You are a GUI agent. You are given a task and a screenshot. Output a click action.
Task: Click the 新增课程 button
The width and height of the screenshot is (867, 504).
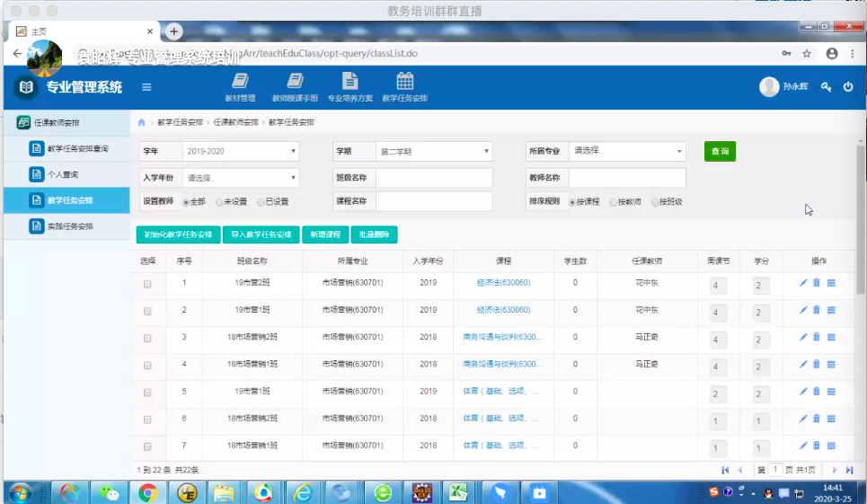coord(325,234)
